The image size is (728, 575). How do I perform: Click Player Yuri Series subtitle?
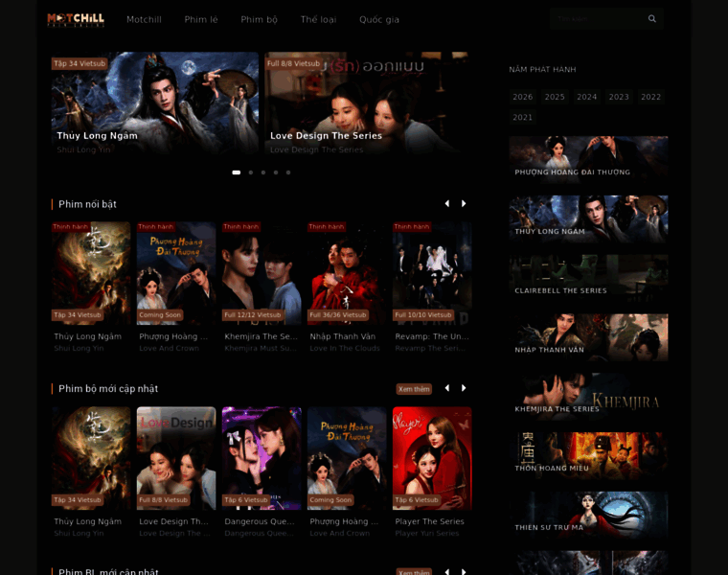click(426, 533)
